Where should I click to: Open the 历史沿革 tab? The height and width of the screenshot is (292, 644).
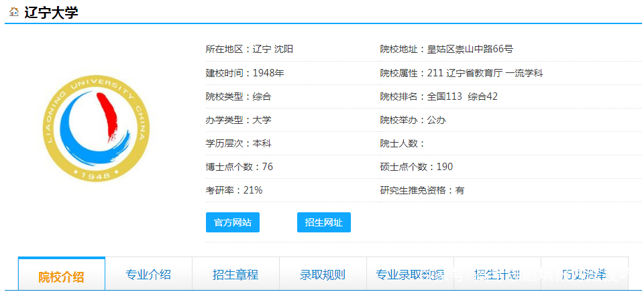(584, 274)
